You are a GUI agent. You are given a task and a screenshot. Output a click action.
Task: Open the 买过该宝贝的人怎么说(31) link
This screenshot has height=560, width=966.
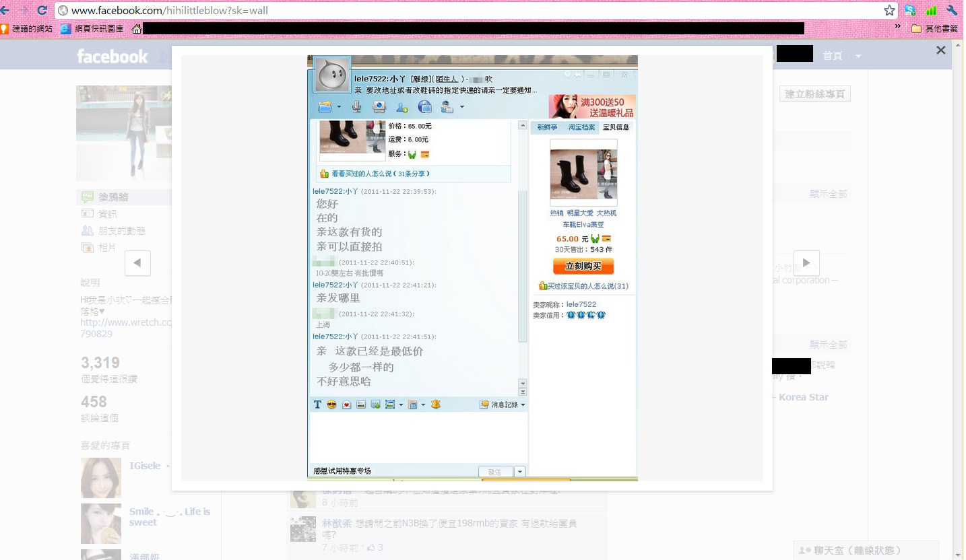[583, 286]
